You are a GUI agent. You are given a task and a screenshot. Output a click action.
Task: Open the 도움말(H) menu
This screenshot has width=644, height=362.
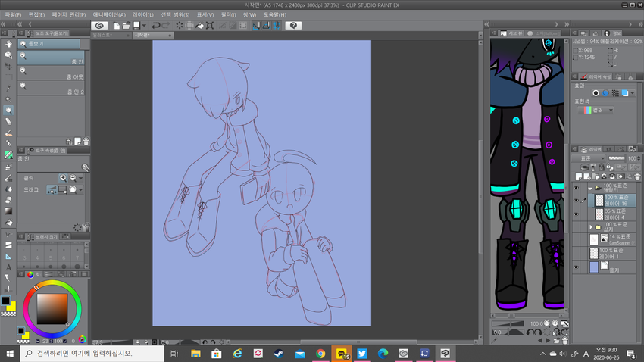click(275, 14)
